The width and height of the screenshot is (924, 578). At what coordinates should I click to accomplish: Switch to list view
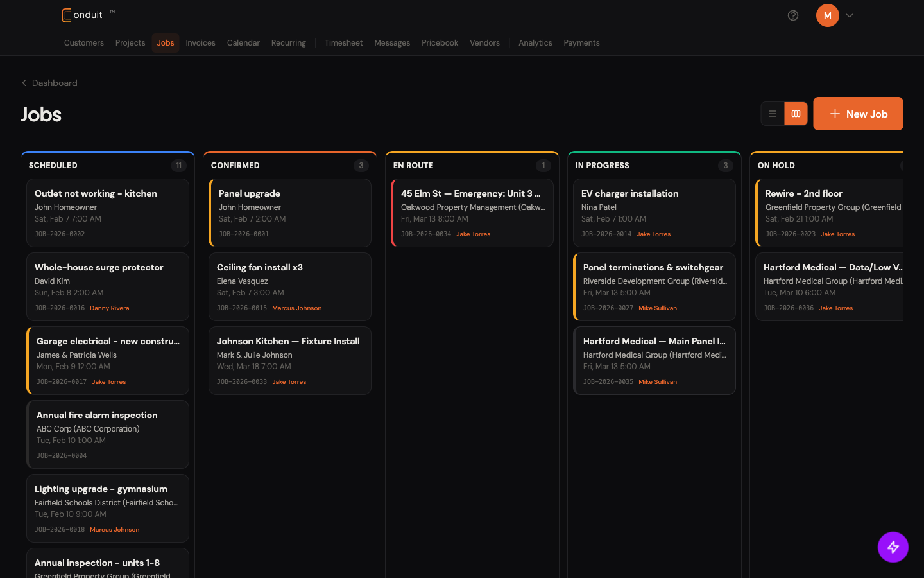click(773, 114)
